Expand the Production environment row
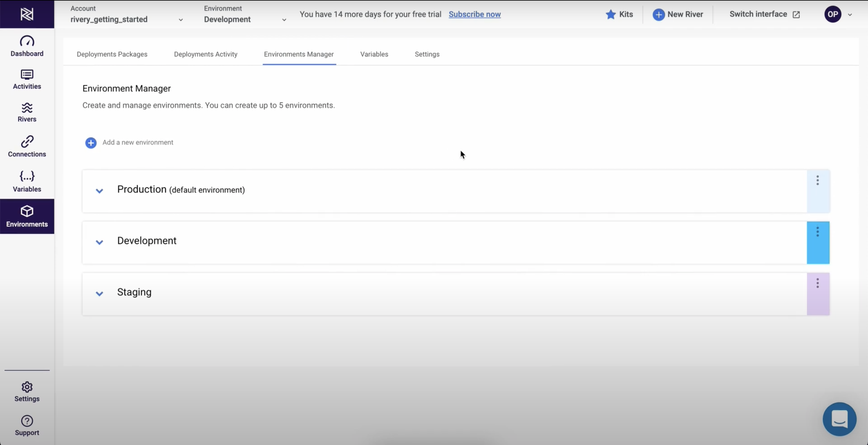Viewport: 868px width, 445px height. [x=99, y=191]
